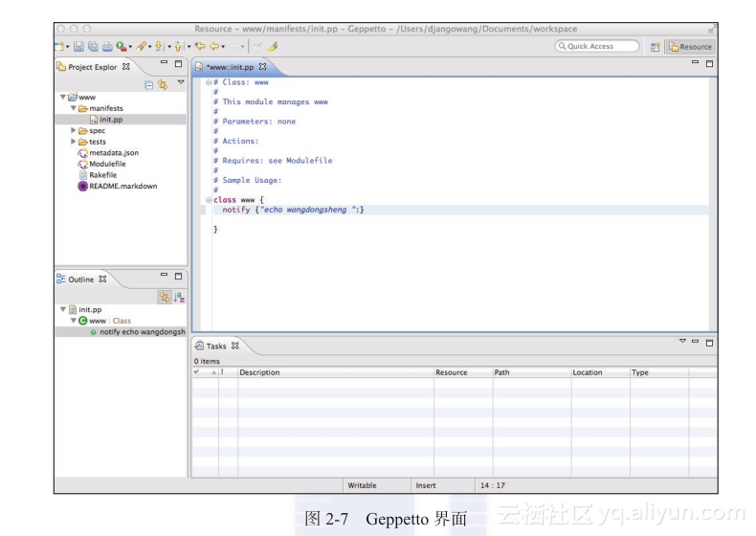Image resolution: width=756 pixels, height=536 pixels.
Task: Click the Next Annotation down-arrow icon
Action: pos(159,46)
